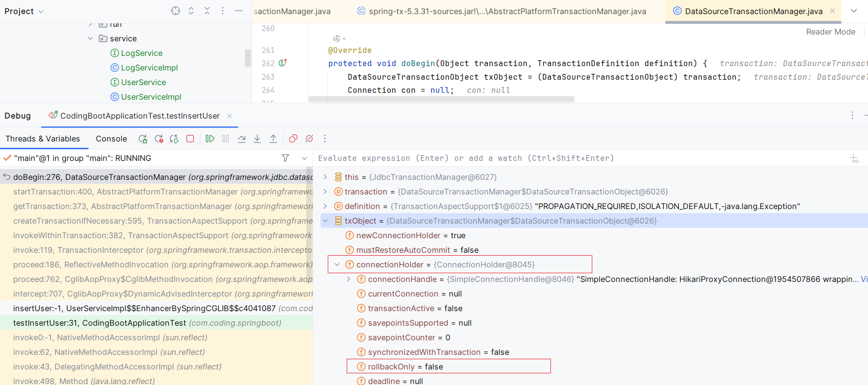Select transactionActive = false variable
Viewport: 868px width, 385px height.
(410, 308)
